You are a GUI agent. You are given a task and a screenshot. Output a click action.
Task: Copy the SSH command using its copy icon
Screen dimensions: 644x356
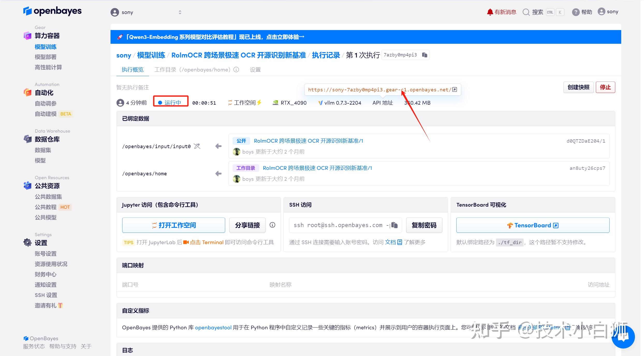pos(394,225)
